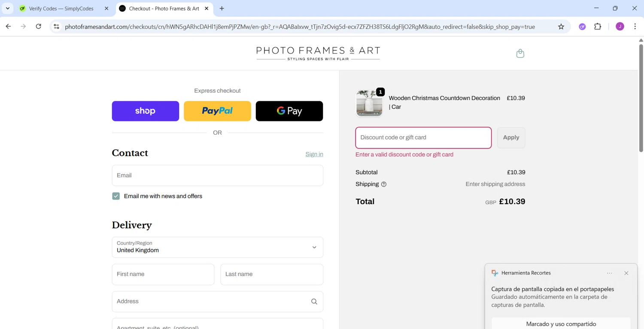Open the tab search dropdown arrow
644x329 pixels.
8,8
